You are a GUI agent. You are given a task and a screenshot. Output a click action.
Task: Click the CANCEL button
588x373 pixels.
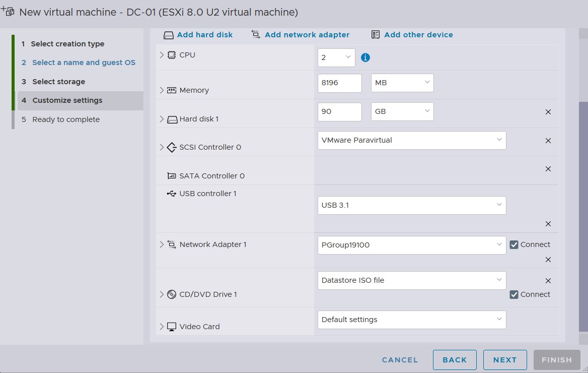coord(400,360)
